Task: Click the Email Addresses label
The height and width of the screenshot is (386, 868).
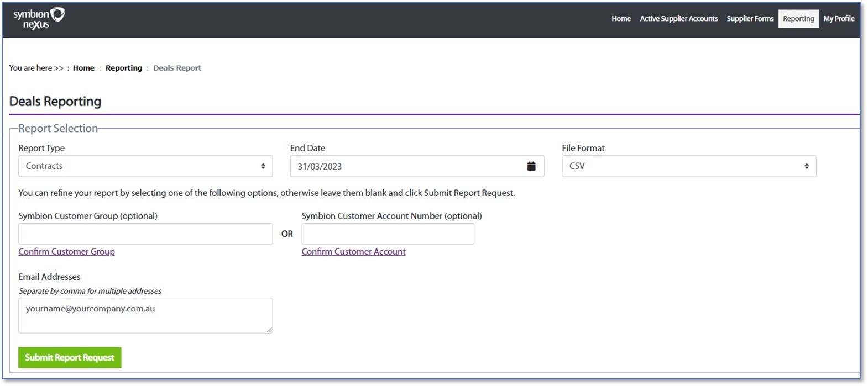Action: click(x=49, y=277)
